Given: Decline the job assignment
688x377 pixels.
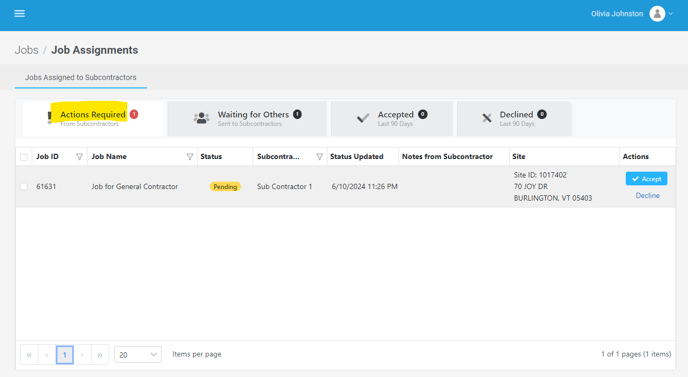Looking at the screenshot, I should coord(647,195).
